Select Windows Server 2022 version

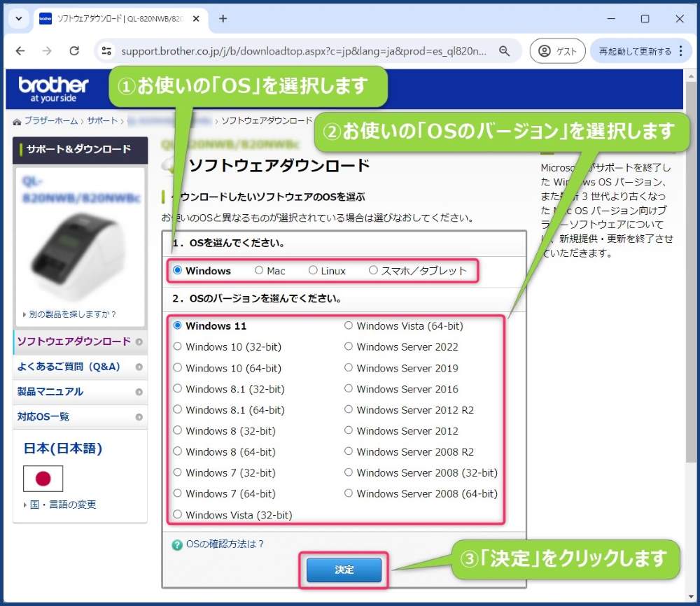pos(348,346)
